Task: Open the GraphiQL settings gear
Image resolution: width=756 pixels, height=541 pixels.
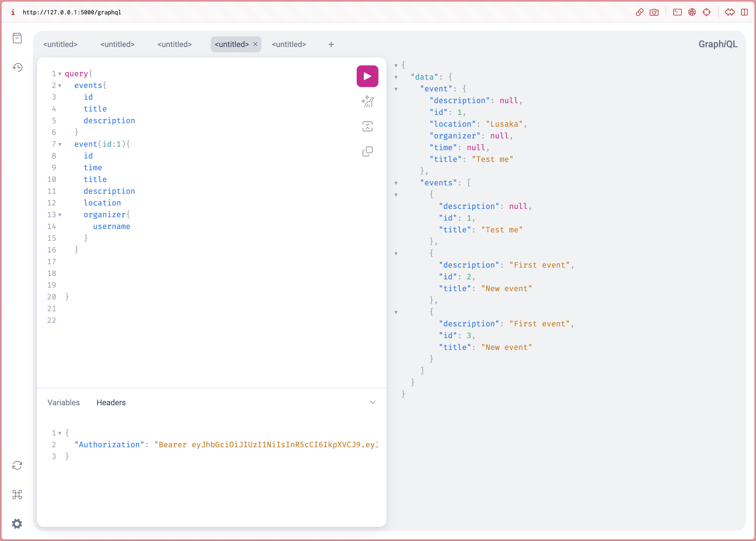Action: click(17, 524)
